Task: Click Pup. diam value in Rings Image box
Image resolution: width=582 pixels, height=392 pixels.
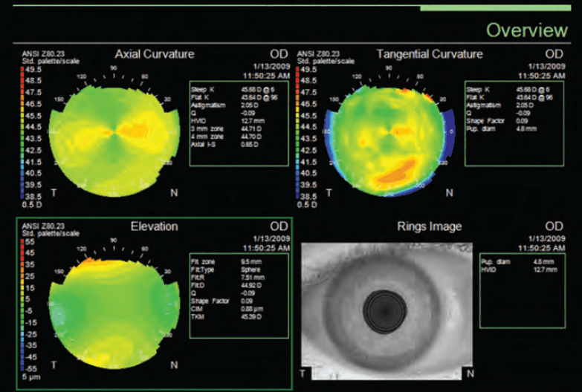Action: [x=540, y=262]
